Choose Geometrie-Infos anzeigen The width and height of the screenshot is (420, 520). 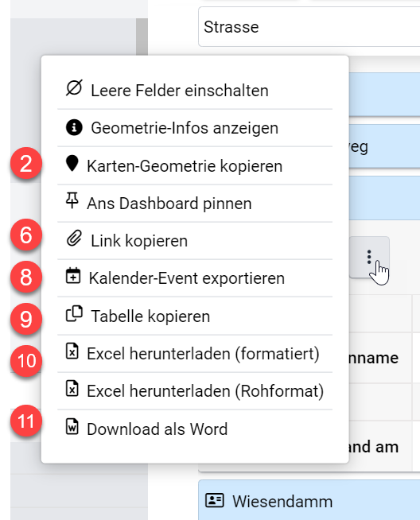(x=195, y=128)
